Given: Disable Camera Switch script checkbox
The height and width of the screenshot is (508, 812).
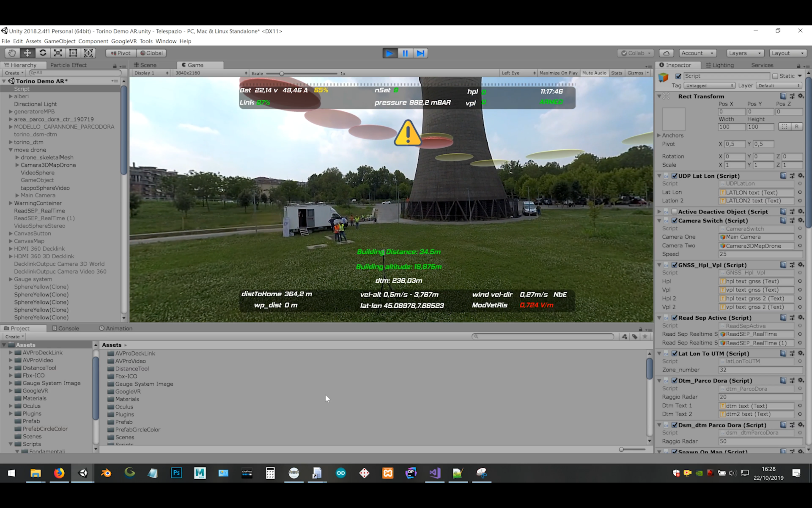Looking at the screenshot, I should tap(675, 221).
